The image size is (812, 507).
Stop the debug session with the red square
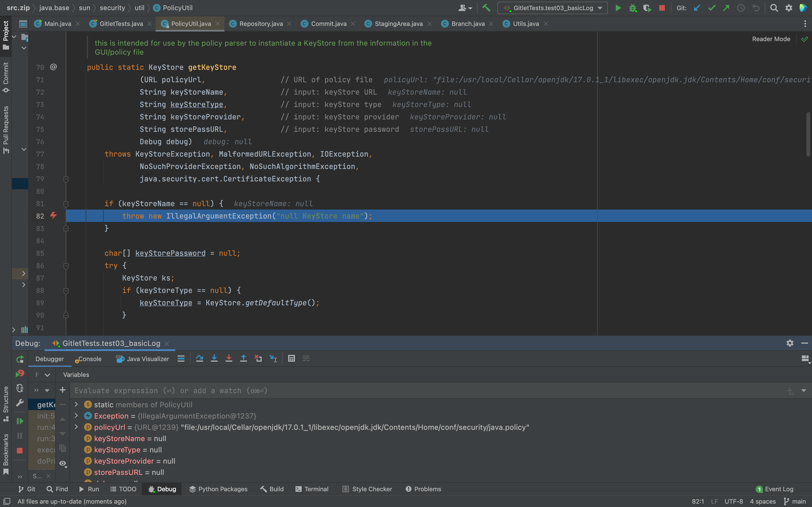click(20, 450)
